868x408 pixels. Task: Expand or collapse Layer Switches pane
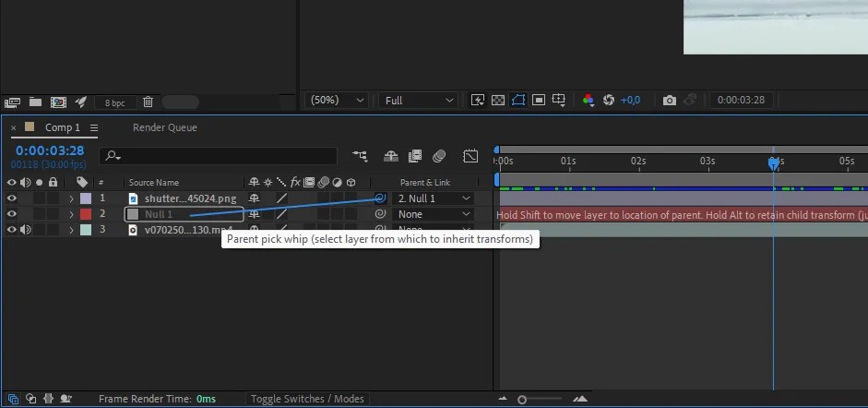[13, 398]
